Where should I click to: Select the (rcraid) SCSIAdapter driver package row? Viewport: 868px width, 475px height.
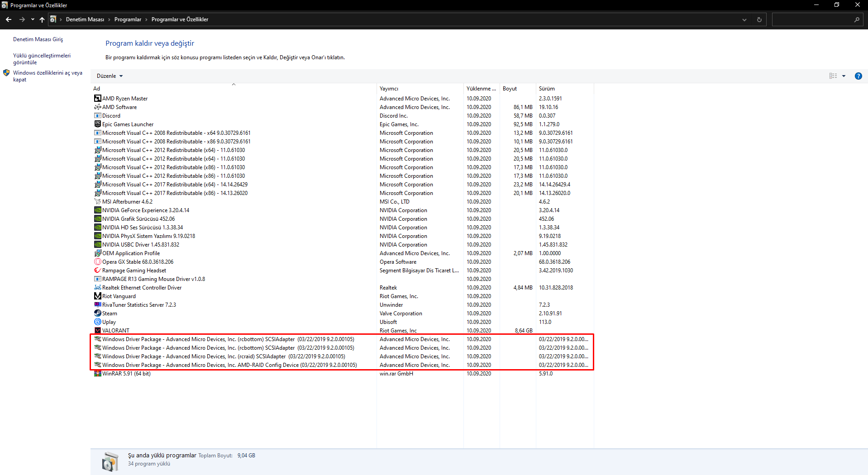[x=342, y=356]
